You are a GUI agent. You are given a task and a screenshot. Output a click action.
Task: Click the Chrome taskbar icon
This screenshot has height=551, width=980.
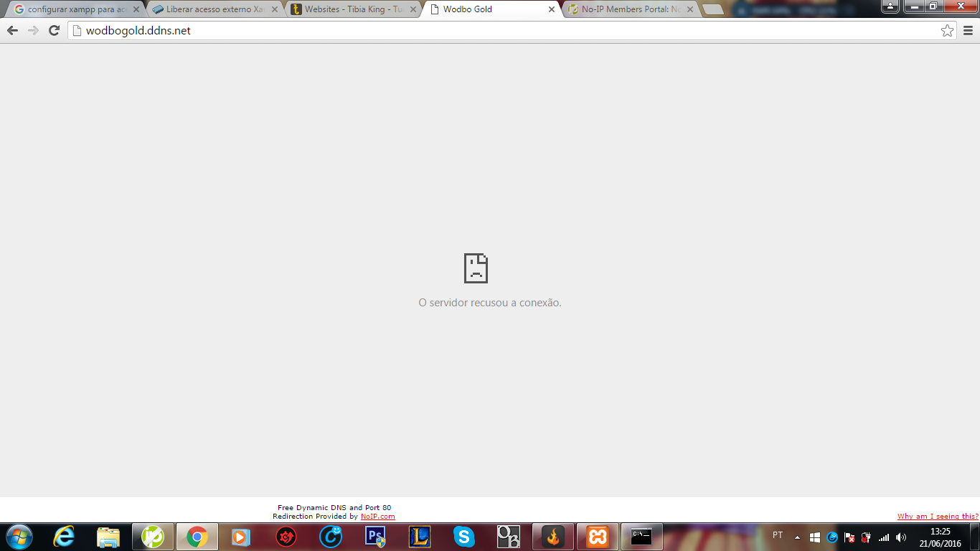pyautogui.click(x=197, y=537)
